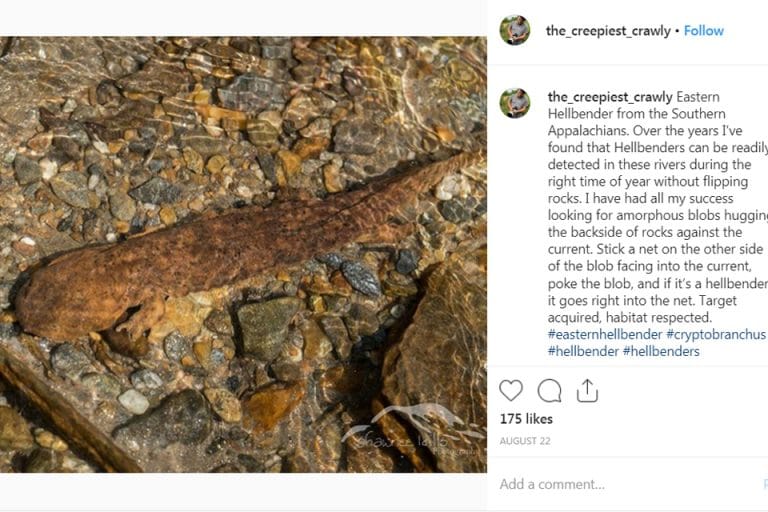The width and height of the screenshot is (768, 512).
Task: View the 175 likes list
Action: 526,419
